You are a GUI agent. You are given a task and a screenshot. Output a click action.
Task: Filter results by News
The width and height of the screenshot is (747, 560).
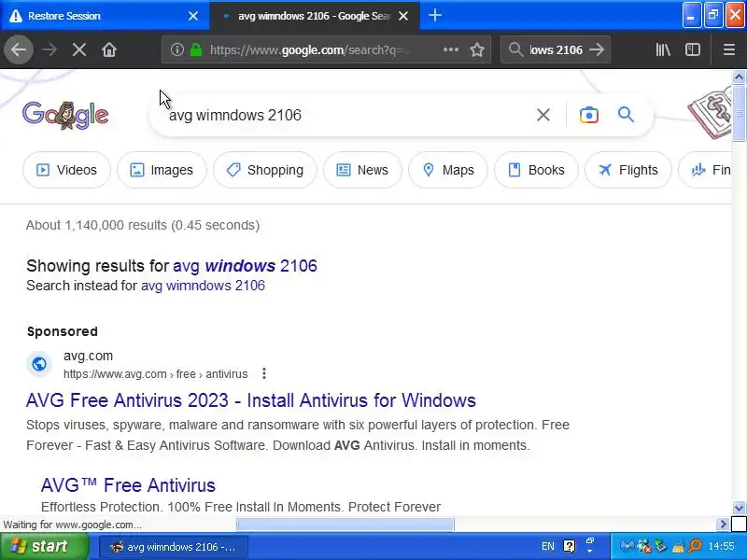(x=362, y=170)
